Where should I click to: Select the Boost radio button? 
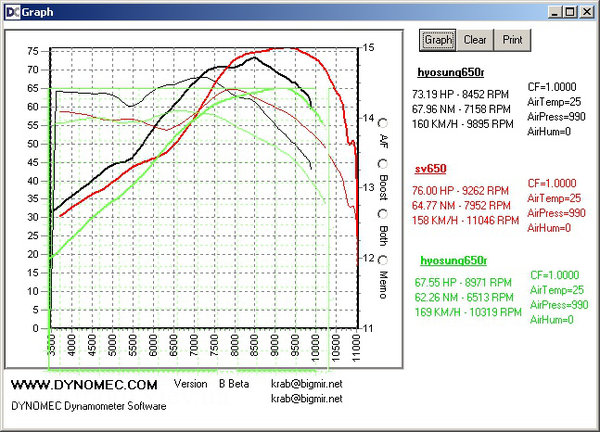click(382, 164)
